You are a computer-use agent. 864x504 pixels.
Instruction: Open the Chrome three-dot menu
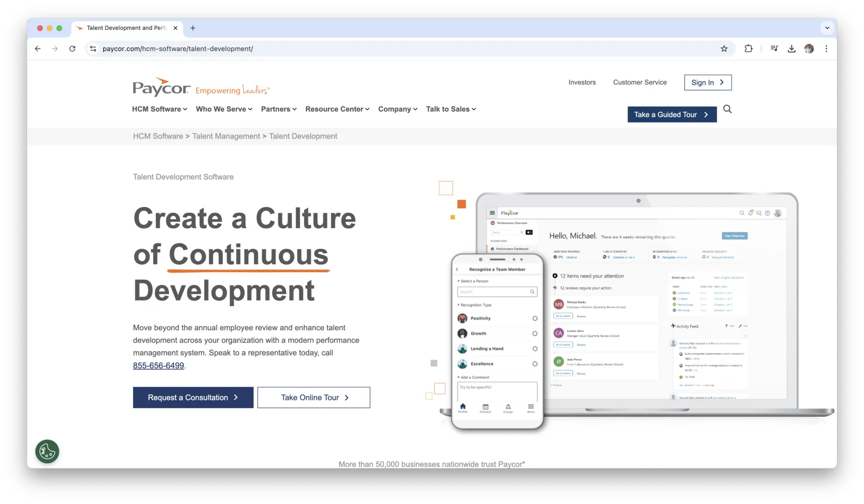coord(826,49)
